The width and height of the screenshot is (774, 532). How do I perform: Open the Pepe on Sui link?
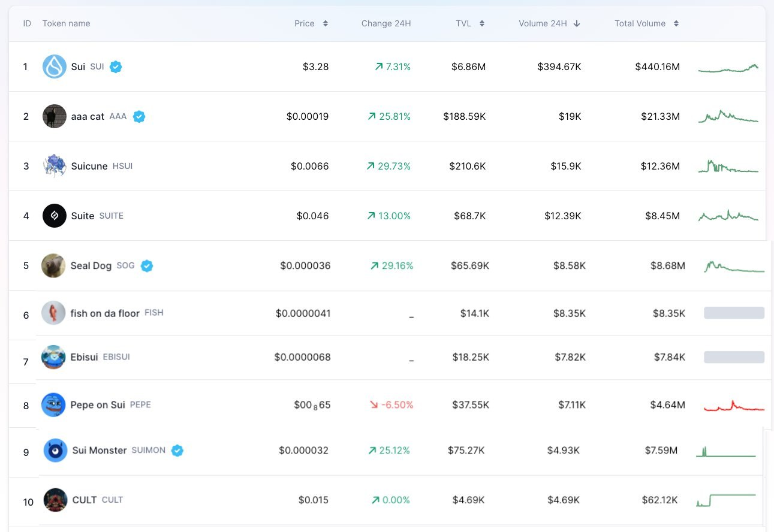coord(98,405)
